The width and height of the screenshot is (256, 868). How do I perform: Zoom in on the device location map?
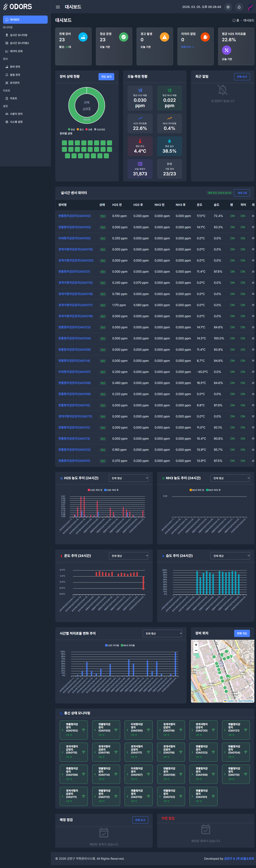coord(196,645)
